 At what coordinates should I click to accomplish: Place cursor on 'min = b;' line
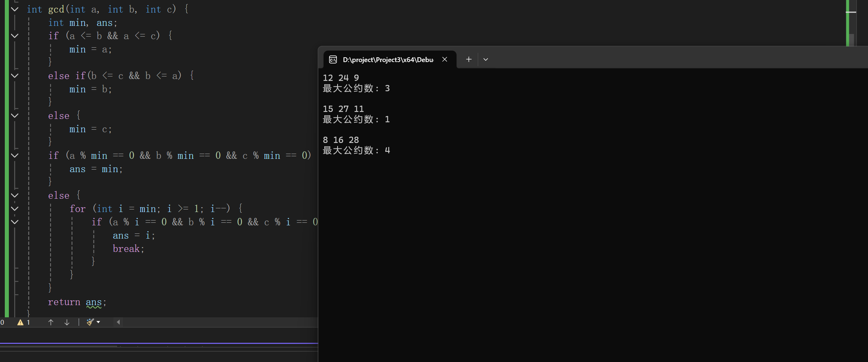point(90,89)
